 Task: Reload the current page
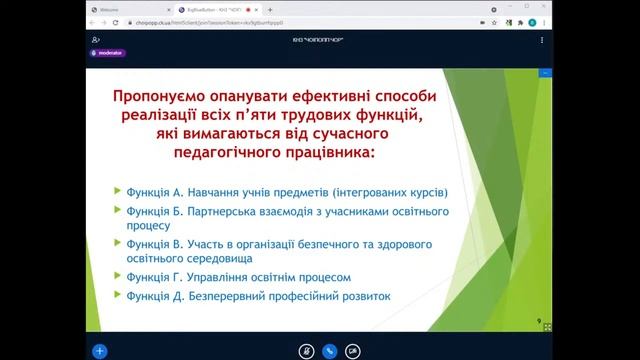coord(116,23)
